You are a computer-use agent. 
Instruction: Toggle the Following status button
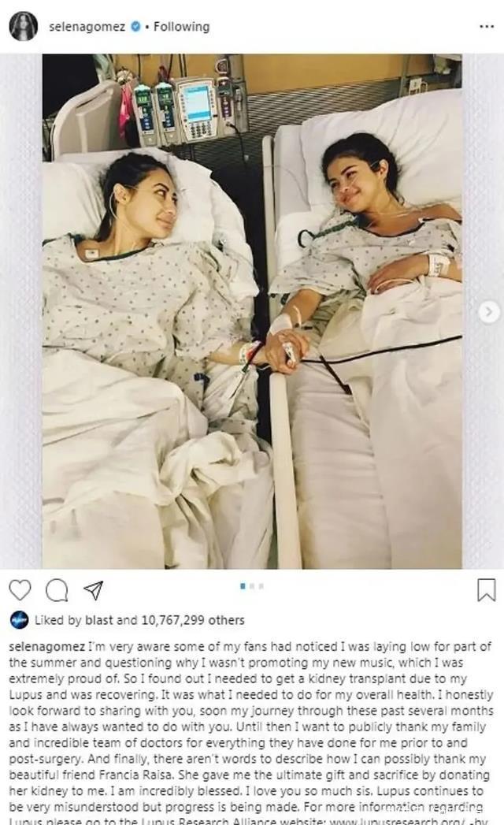pos(181,26)
